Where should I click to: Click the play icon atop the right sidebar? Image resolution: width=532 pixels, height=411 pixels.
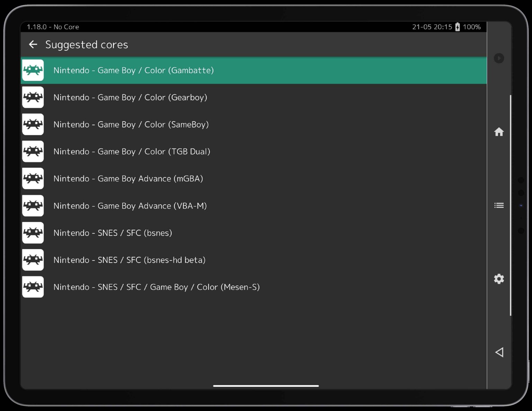(499, 58)
